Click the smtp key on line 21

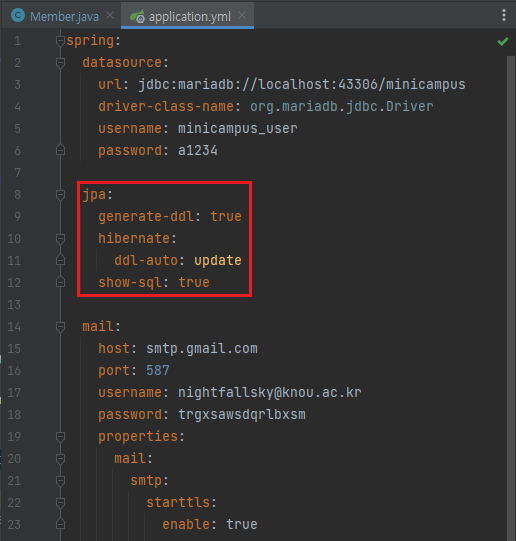146,481
